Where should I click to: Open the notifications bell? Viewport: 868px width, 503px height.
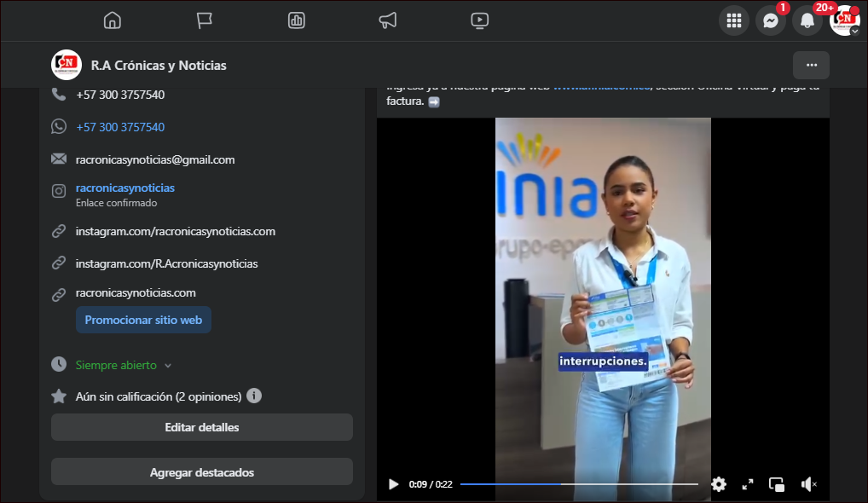coord(807,20)
